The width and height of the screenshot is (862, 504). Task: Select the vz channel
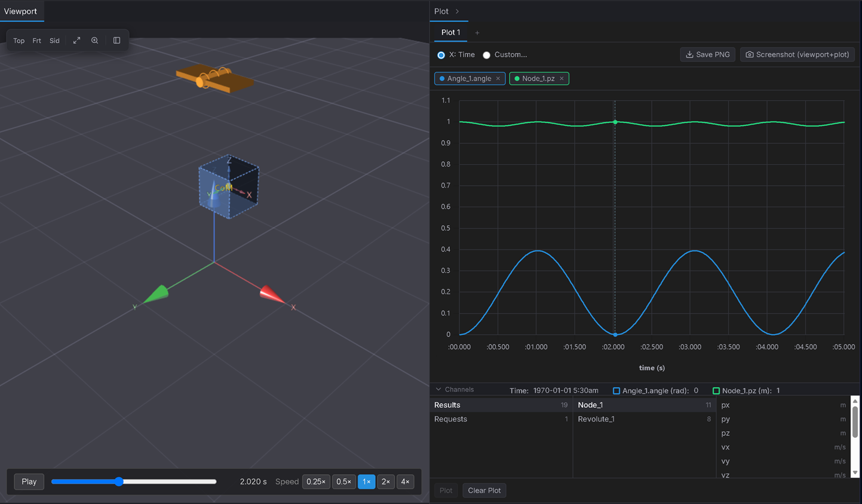click(783, 475)
